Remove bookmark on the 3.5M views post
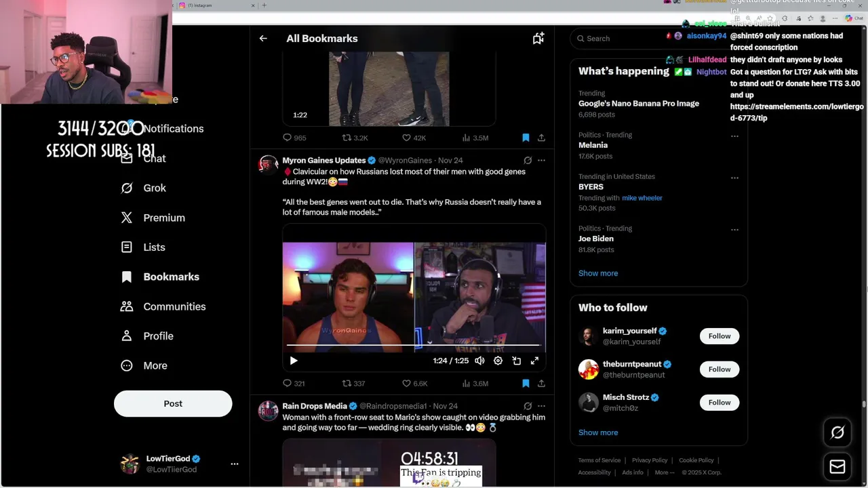The width and height of the screenshot is (868, 488). click(x=526, y=138)
